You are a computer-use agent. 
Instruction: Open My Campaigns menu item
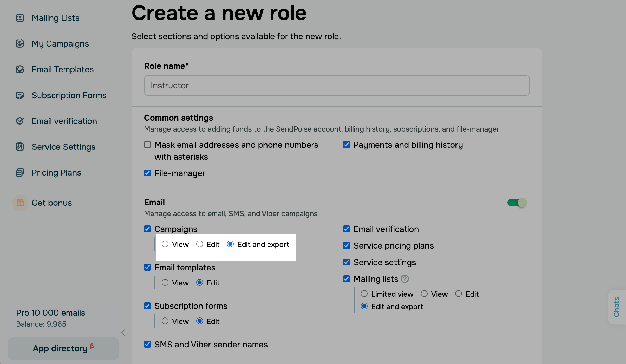pyautogui.click(x=60, y=44)
